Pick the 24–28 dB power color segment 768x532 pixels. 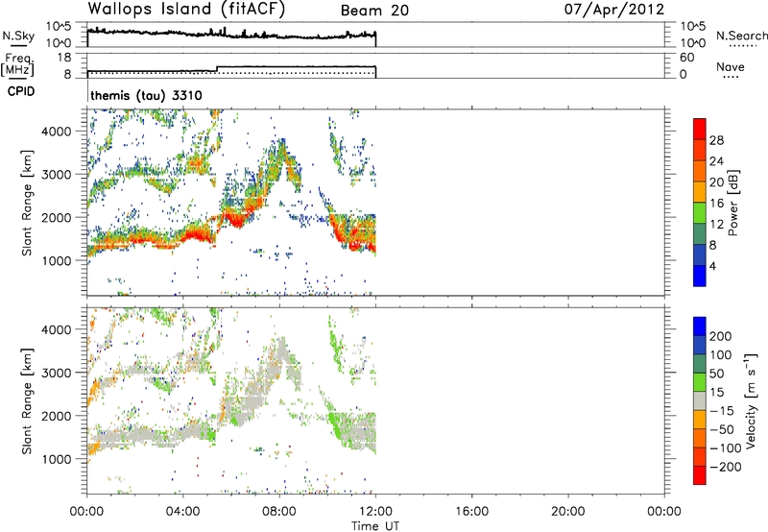click(700, 150)
